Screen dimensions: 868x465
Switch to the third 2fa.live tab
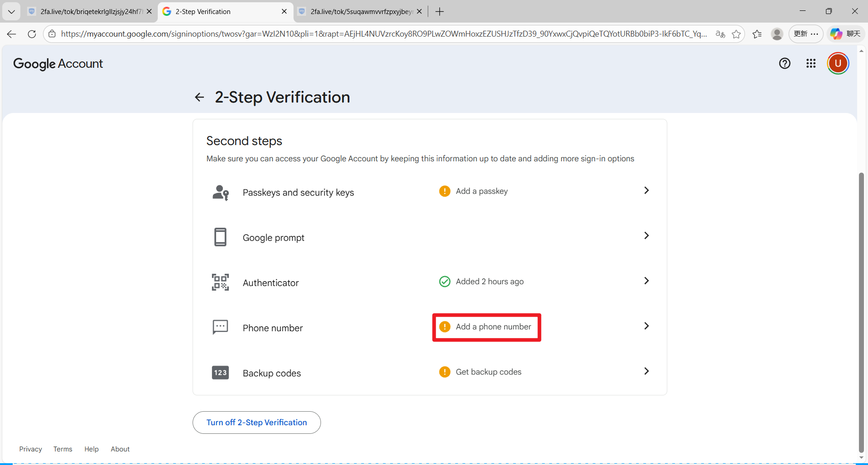pos(360,12)
